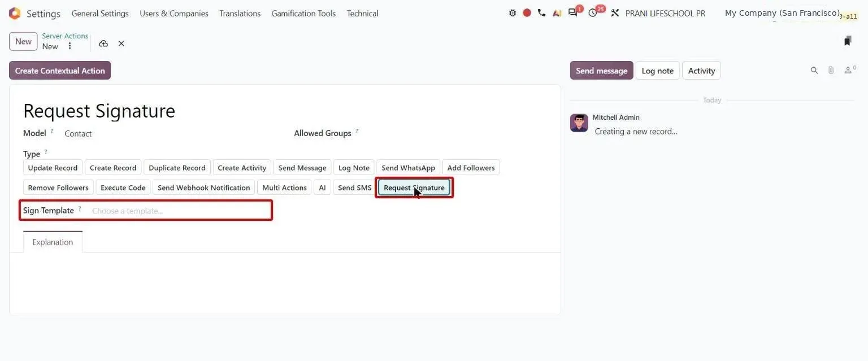Click Mitchell Admin avatar
Screen dimensions: 868x361
(x=579, y=123)
